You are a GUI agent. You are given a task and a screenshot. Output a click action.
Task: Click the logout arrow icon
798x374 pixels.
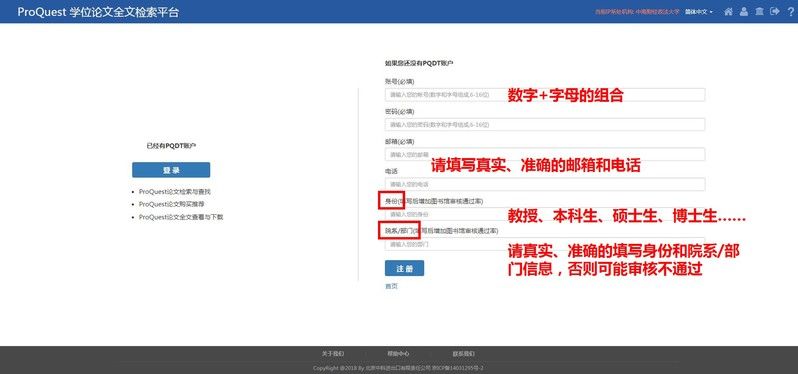(775, 11)
